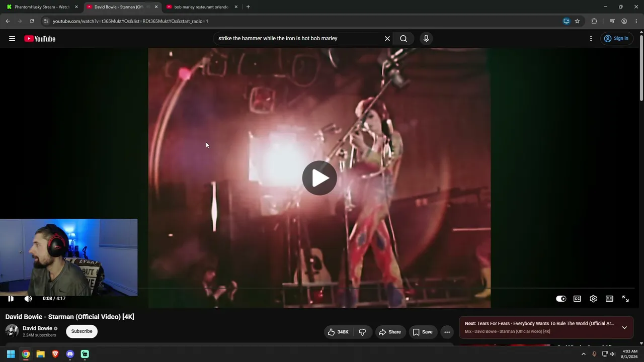Image resolution: width=644 pixels, height=362 pixels.
Task: Open the Chrome three-dot menu
Action: click(636, 21)
